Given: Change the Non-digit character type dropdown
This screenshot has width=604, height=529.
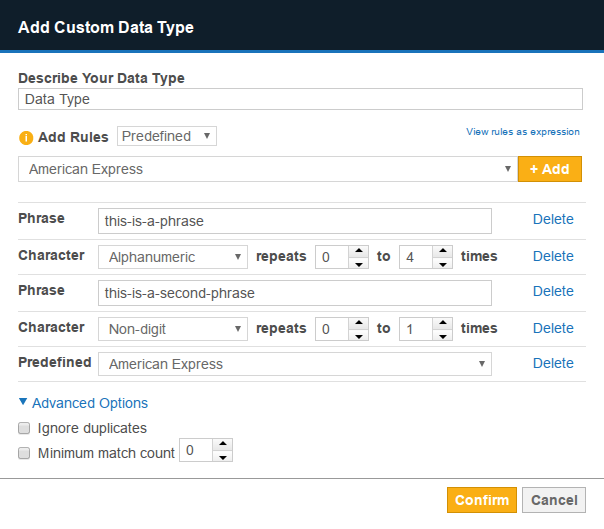Looking at the screenshot, I should tap(172, 328).
